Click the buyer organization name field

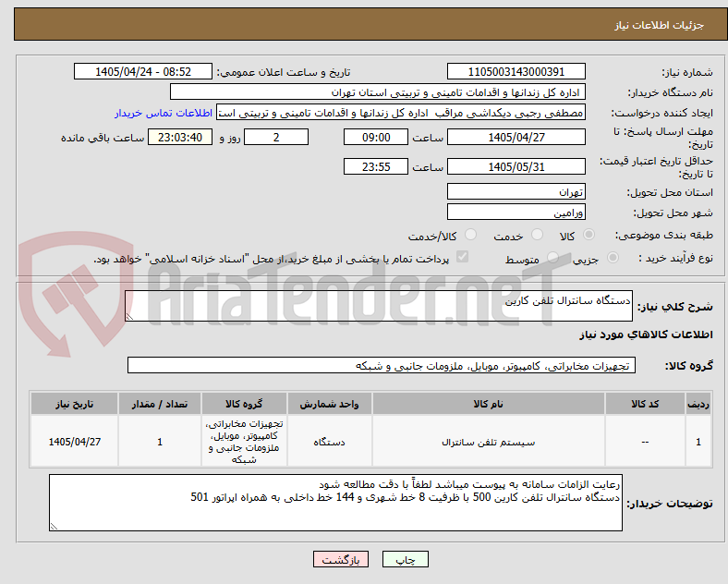378,91
